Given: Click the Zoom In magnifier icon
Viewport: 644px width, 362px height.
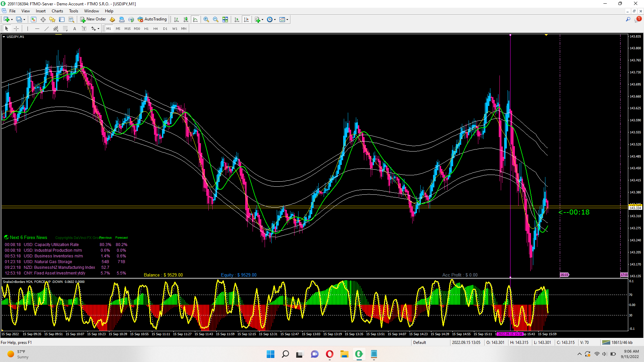Looking at the screenshot, I should [x=206, y=19].
